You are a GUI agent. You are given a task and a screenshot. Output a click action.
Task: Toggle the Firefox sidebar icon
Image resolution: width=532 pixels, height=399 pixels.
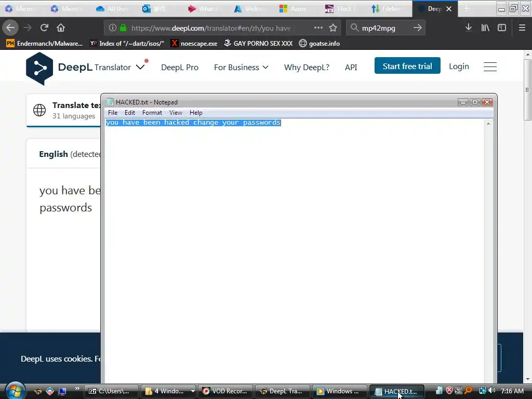pyautogui.click(x=502, y=28)
